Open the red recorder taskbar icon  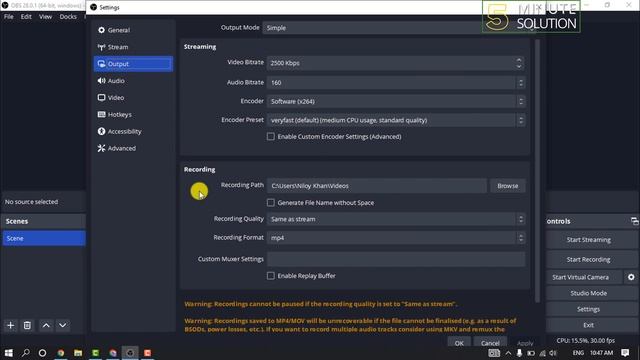(x=148, y=353)
